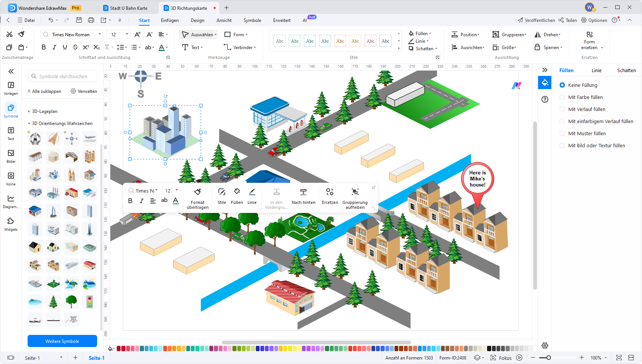
Task: Click the Print icon in quick toolbar
Action: [91, 20]
